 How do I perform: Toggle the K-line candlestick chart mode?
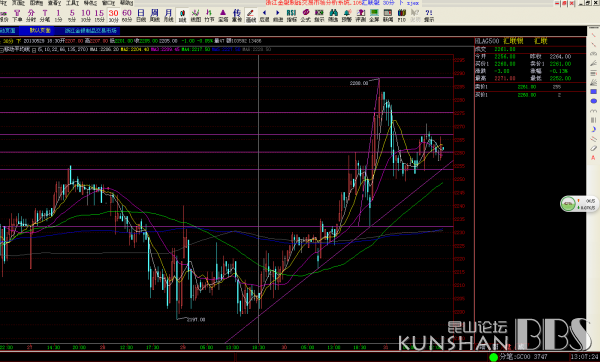click(x=182, y=15)
